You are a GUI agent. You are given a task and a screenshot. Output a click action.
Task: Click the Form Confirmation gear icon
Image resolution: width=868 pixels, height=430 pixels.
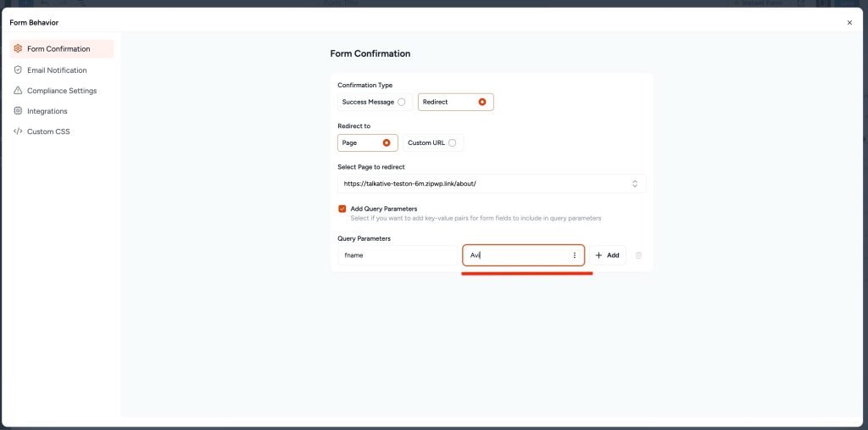click(18, 49)
